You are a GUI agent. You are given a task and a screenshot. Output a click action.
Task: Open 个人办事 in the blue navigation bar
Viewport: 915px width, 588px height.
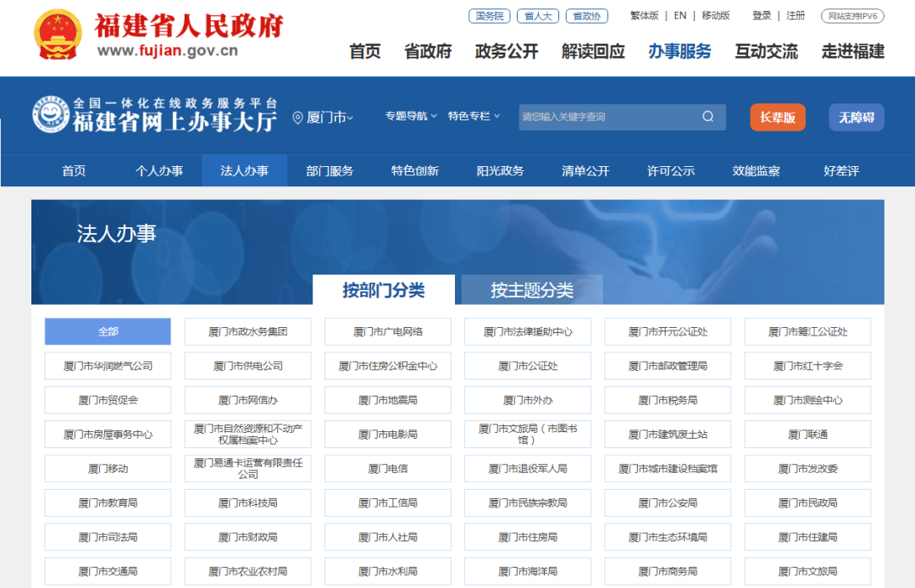[x=159, y=170]
